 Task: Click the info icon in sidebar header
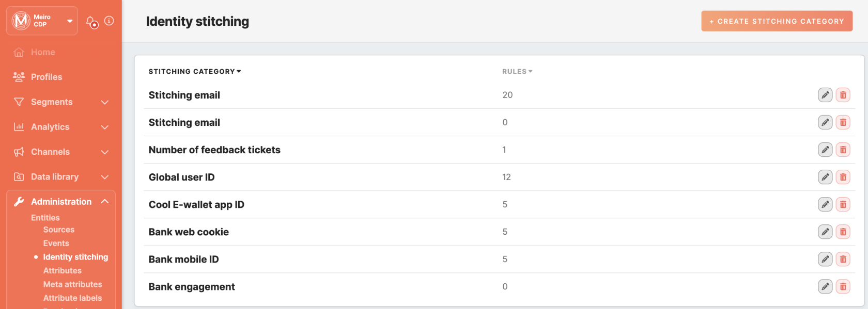109,21
